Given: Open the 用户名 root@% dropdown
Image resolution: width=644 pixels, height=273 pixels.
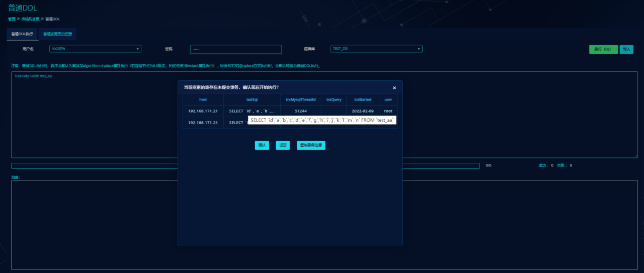Looking at the screenshot, I should point(95,49).
